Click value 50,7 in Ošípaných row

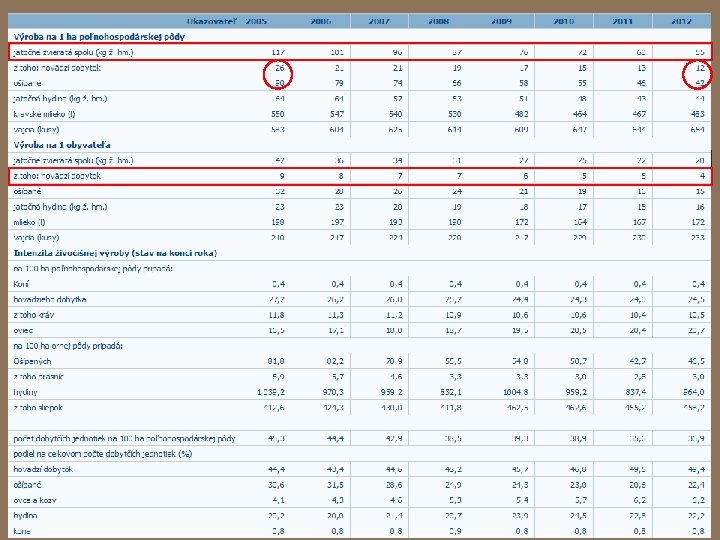point(579,361)
